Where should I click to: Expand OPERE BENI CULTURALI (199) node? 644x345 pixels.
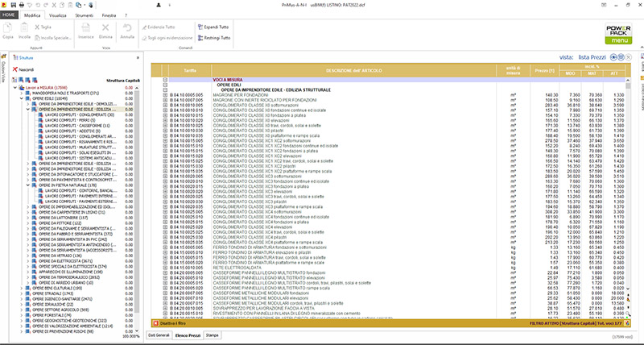click(x=22, y=289)
